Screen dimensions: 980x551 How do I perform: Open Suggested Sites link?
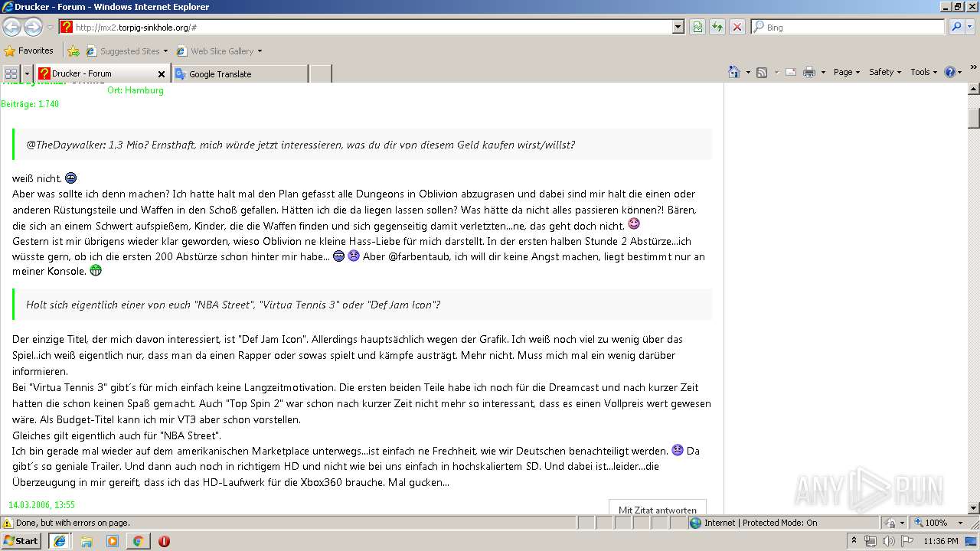pos(126,51)
